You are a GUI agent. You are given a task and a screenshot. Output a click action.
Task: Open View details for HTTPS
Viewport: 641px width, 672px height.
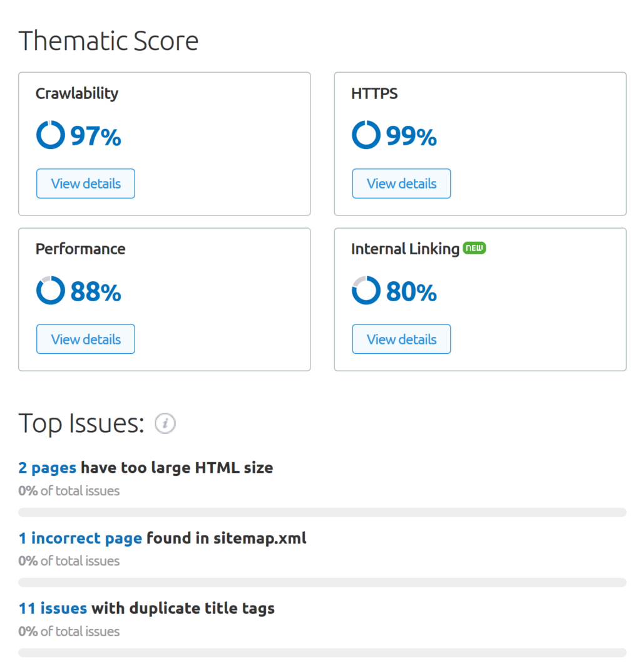click(x=401, y=183)
